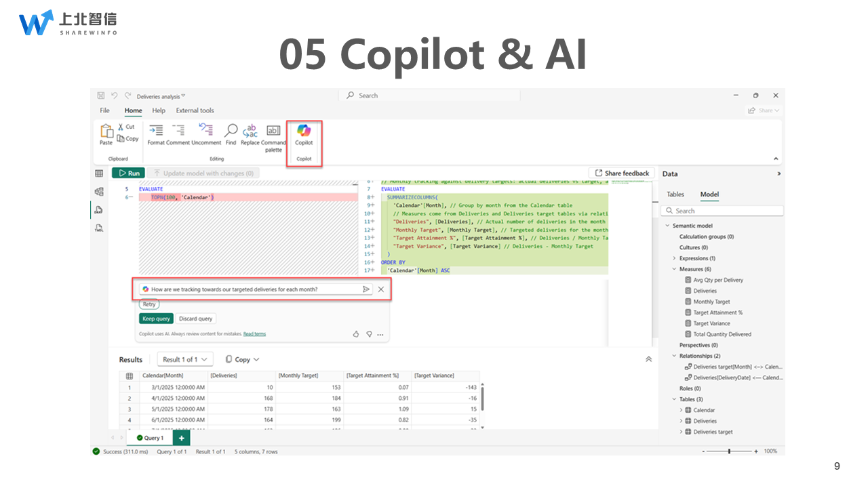868x488 pixels.
Task: Adjust the zoom slider in status bar
Action: 730,451
